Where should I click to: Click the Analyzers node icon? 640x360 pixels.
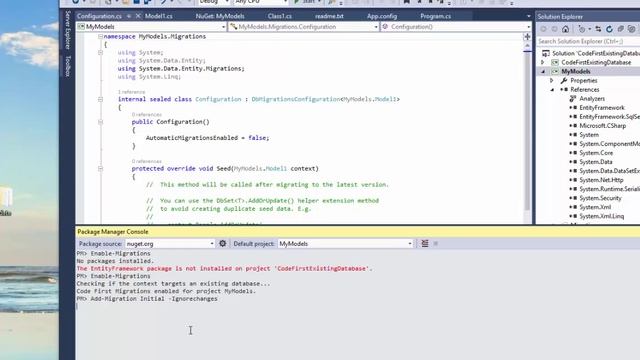pyautogui.click(x=573, y=98)
